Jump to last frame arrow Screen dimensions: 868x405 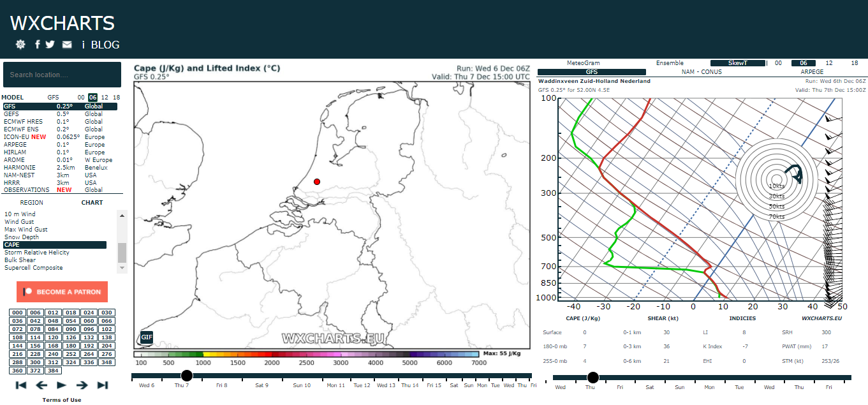[102, 385]
